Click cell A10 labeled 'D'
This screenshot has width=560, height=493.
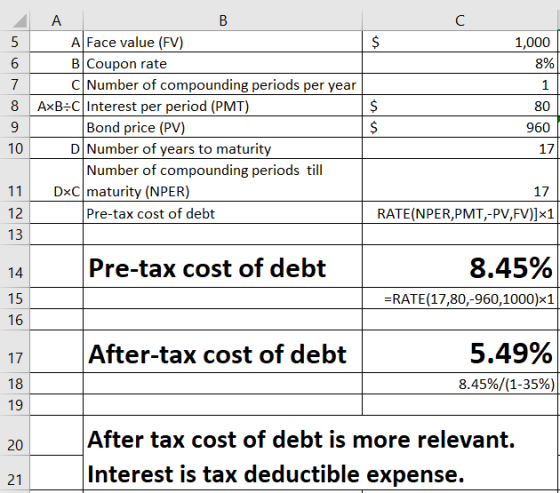pyautogui.click(x=56, y=148)
